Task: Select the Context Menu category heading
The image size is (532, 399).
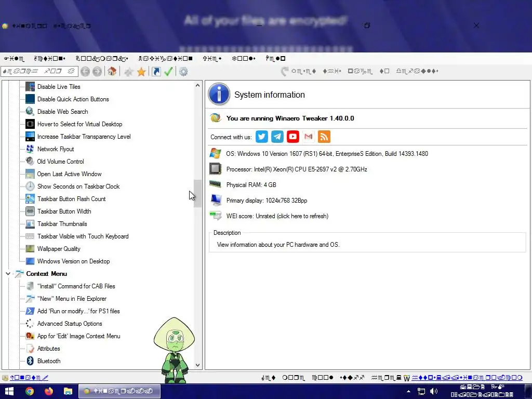Action: pos(46,273)
